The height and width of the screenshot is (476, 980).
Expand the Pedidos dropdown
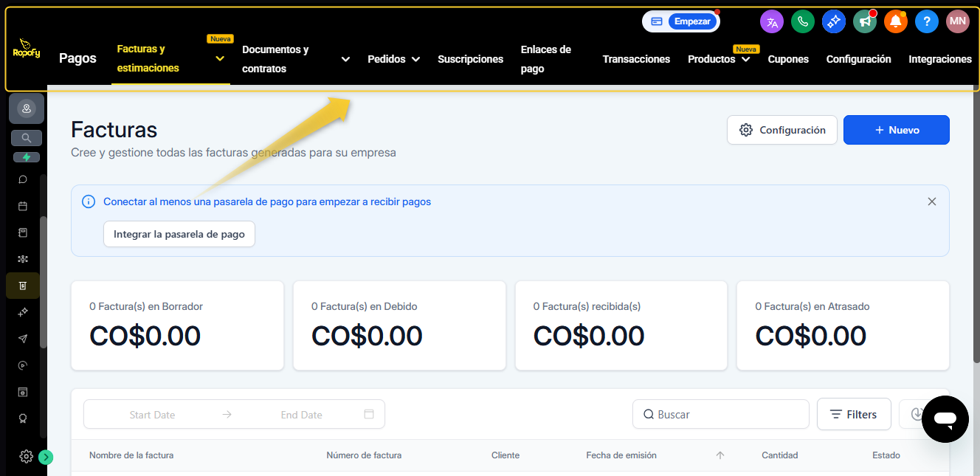click(x=415, y=60)
